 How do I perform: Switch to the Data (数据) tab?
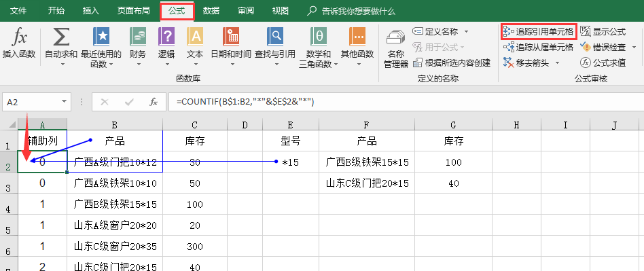[211, 11]
